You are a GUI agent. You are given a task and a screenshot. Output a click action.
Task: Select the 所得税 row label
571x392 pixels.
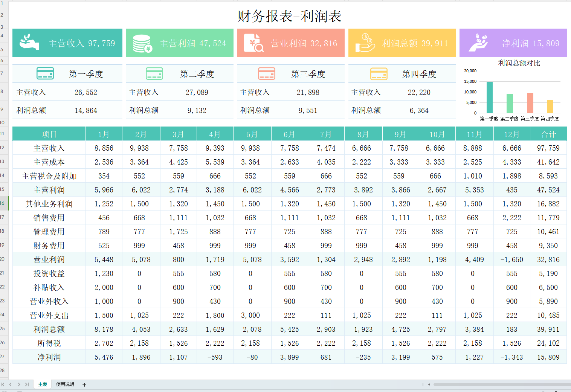[49, 343]
